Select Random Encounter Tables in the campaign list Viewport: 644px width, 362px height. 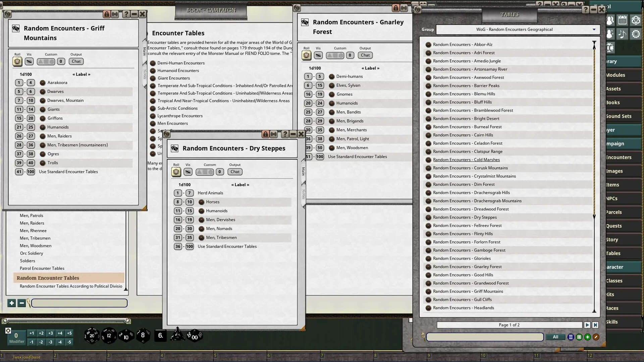[47, 278]
